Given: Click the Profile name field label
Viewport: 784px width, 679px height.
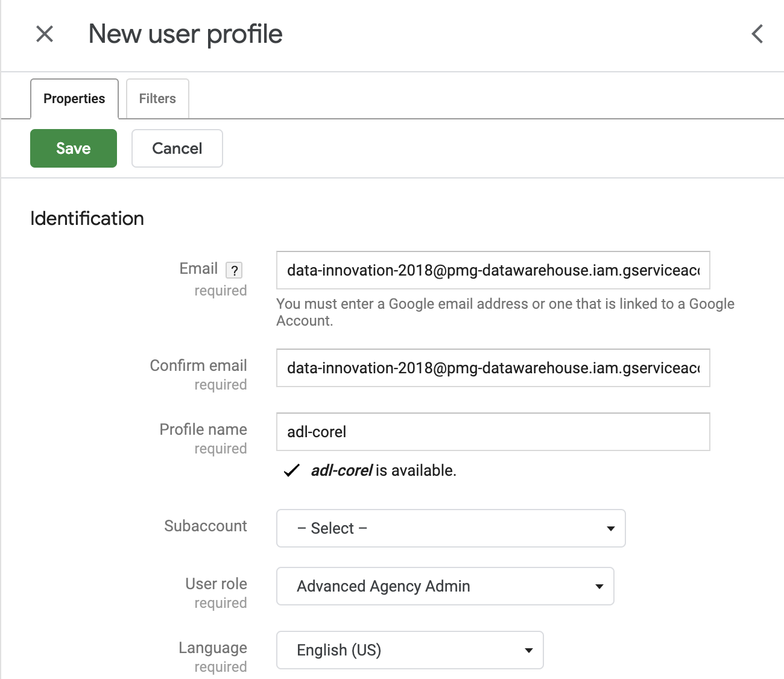Looking at the screenshot, I should pyautogui.click(x=203, y=429).
